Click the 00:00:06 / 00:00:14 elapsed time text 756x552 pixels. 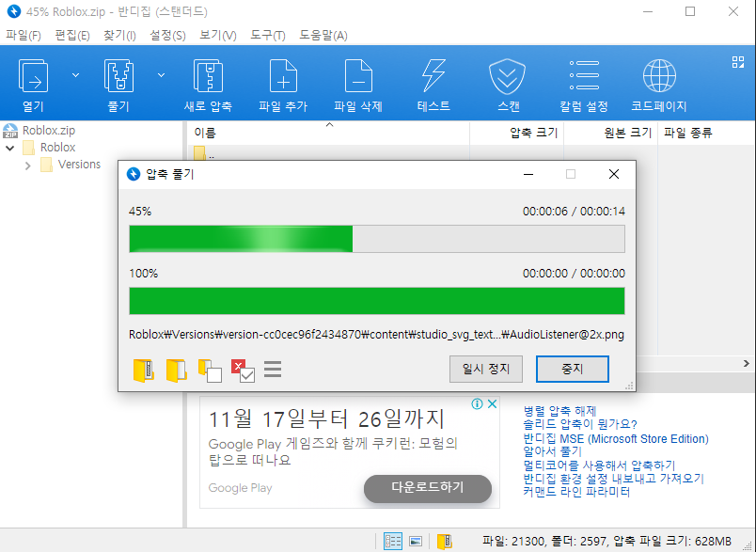pyautogui.click(x=574, y=212)
